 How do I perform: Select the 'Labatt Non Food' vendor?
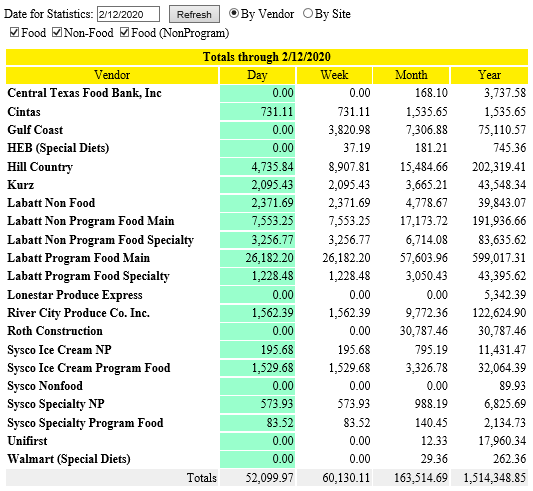point(51,203)
